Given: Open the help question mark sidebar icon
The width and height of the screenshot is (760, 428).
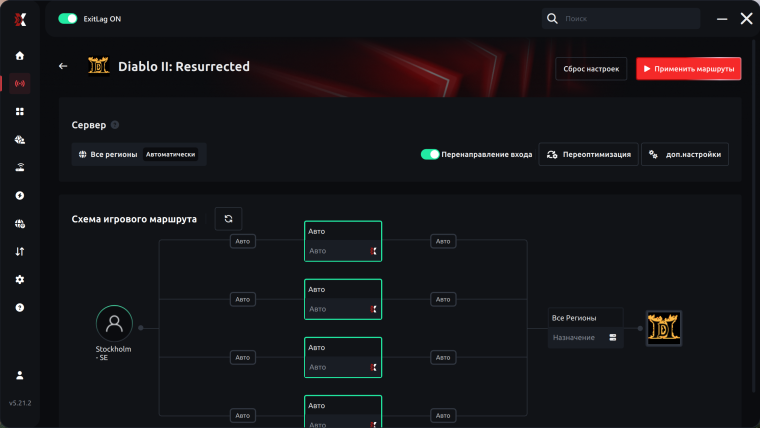Looking at the screenshot, I should (x=20, y=307).
